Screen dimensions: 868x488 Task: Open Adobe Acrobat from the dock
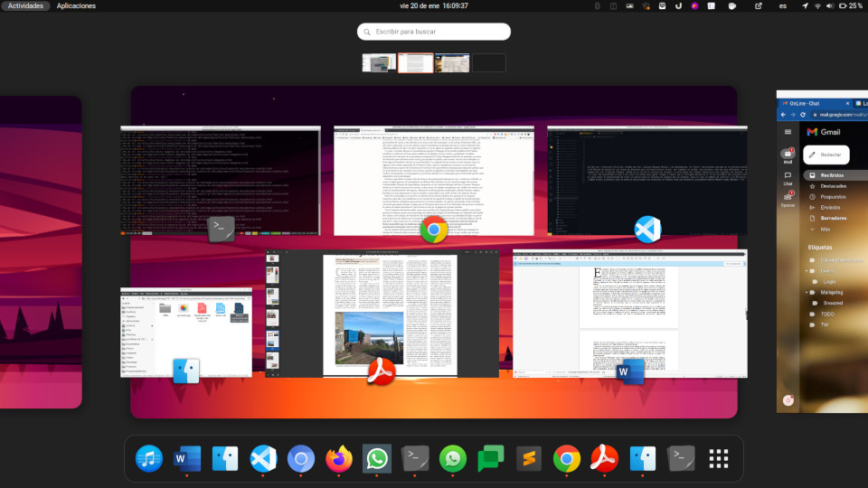(x=604, y=459)
